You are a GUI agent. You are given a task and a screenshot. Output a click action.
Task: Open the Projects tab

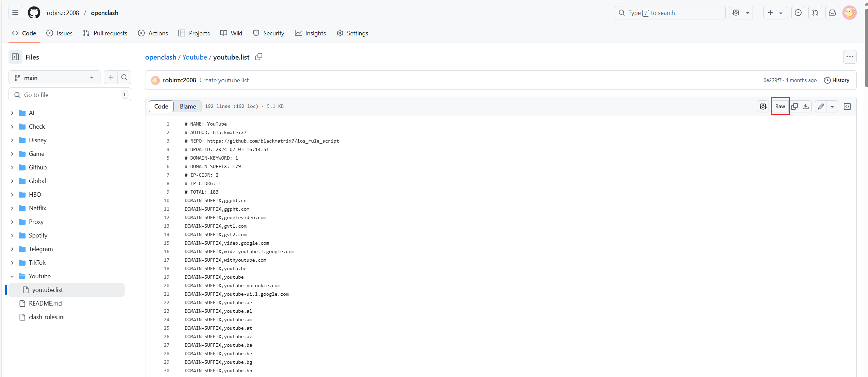tap(194, 33)
